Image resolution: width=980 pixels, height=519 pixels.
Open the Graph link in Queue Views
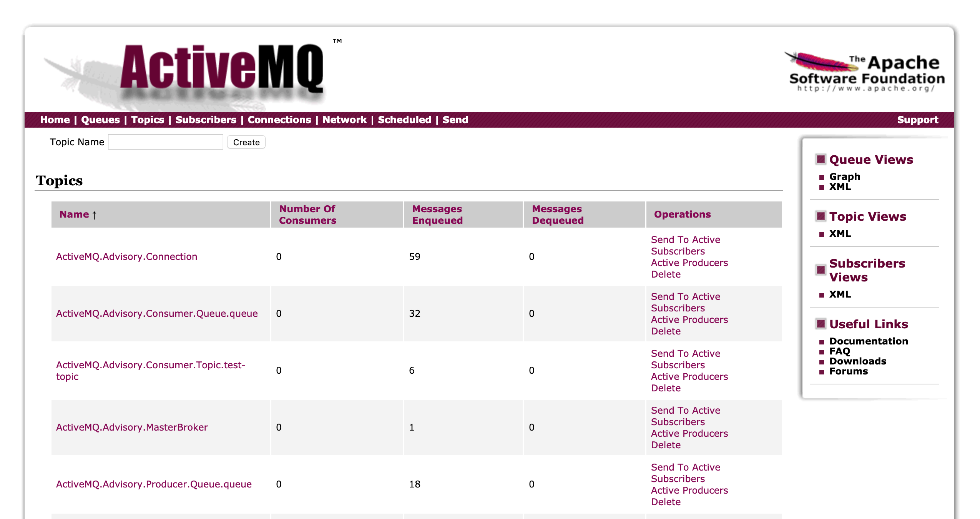point(844,176)
